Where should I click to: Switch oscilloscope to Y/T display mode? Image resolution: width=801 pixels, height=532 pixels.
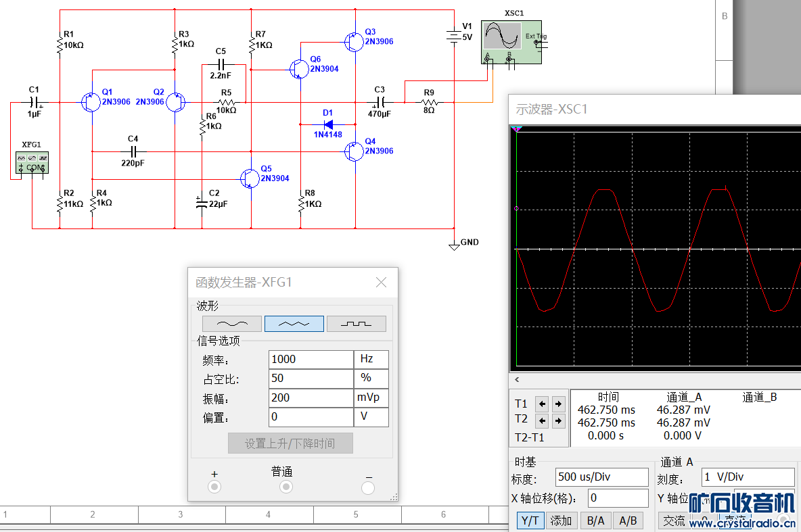pyautogui.click(x=529, y=521)
